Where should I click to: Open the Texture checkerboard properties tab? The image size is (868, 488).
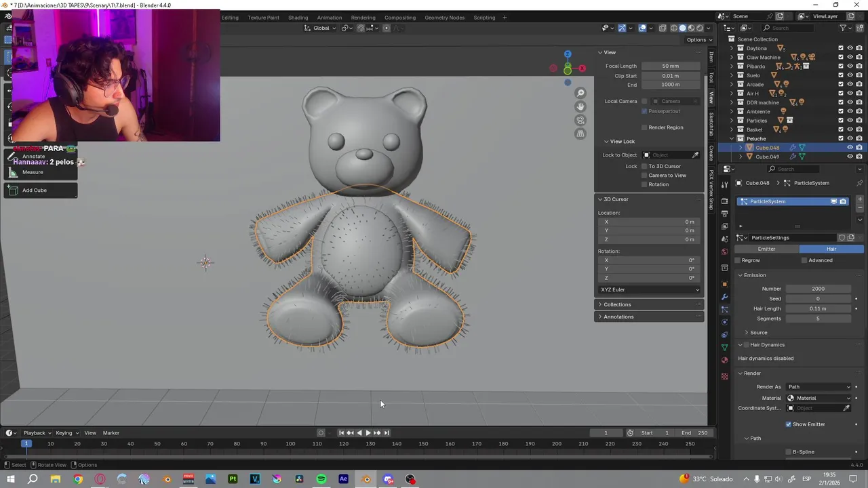724,375
